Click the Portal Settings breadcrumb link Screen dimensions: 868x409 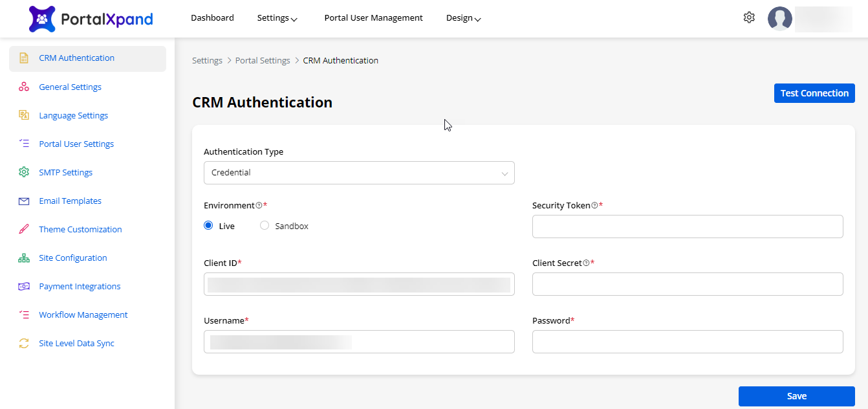point(263,61)
